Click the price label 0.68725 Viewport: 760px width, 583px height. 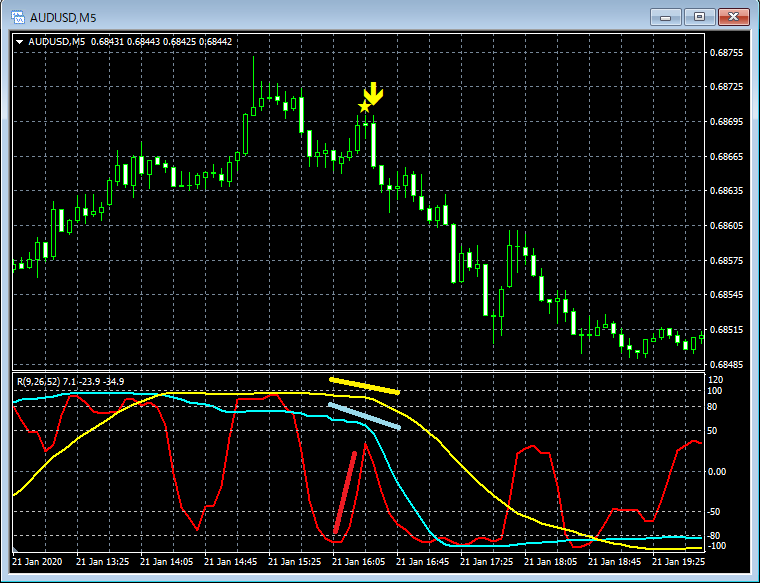click(x=726, y=87)
